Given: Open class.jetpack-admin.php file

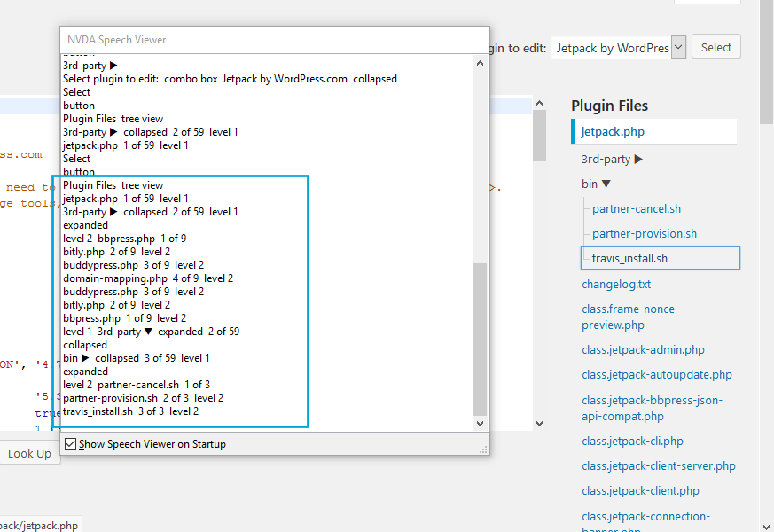Looking at the screenshot, I should tap(643, 350).
